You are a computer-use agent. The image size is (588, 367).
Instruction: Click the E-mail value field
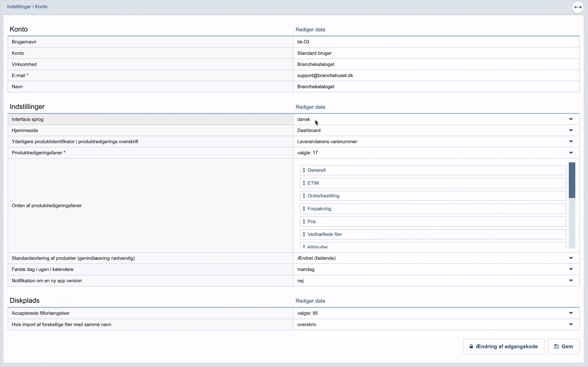325,75
